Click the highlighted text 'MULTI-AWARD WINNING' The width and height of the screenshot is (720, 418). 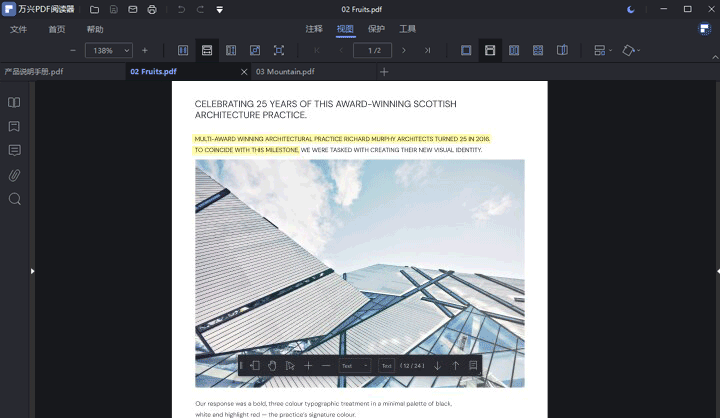click(x=229, y=139)
